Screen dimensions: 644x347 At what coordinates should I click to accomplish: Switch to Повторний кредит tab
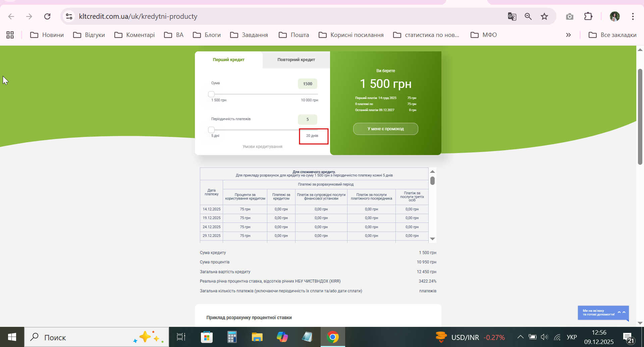[296, 60]
